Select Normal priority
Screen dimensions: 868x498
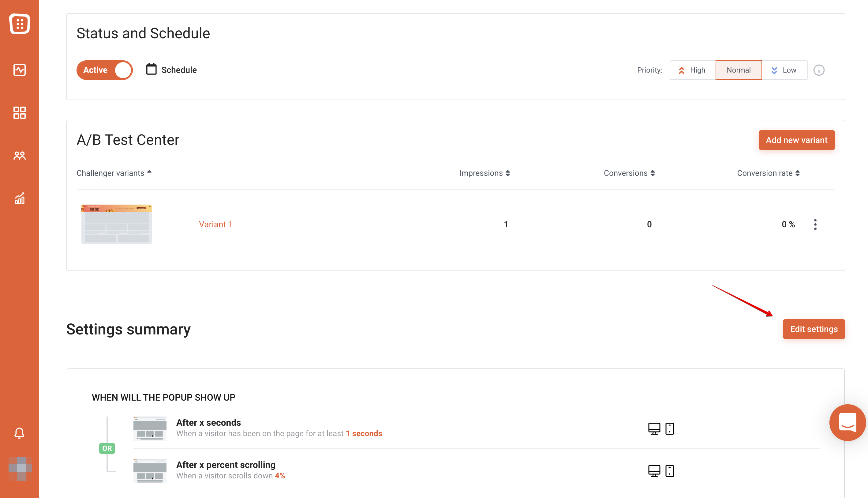tap(739, 70)
